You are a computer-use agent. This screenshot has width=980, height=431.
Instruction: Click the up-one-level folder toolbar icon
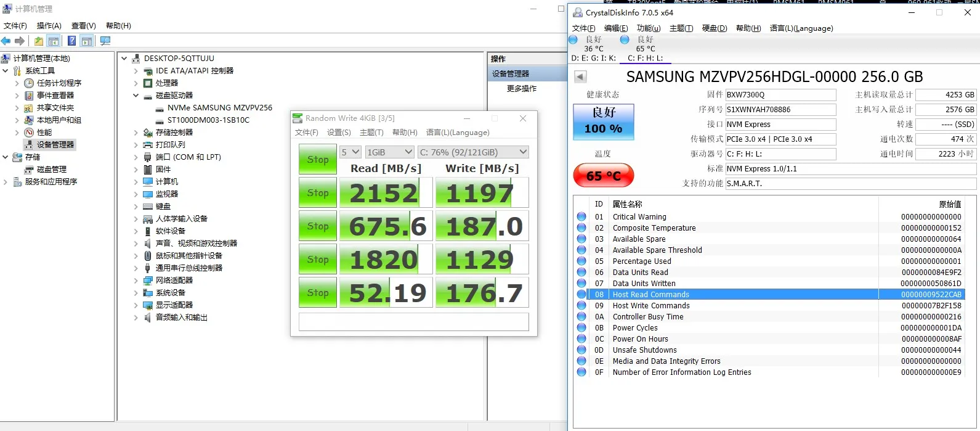point(39,41)
